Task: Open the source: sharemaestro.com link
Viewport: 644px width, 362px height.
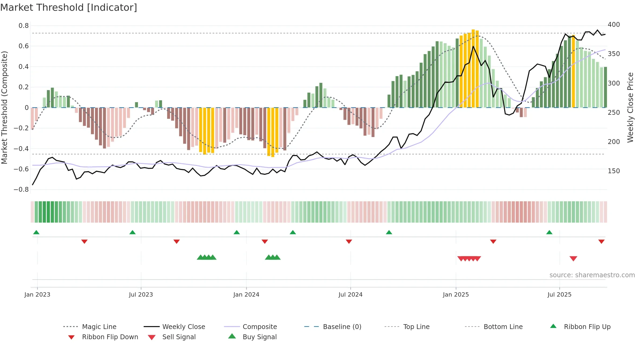Action: 592,275
